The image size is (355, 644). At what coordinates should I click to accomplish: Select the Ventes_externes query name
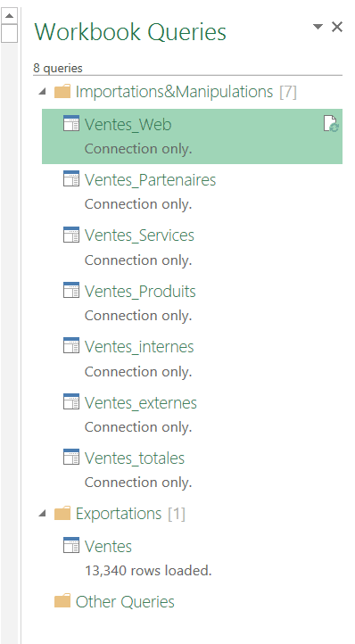(x=141, y=403)
